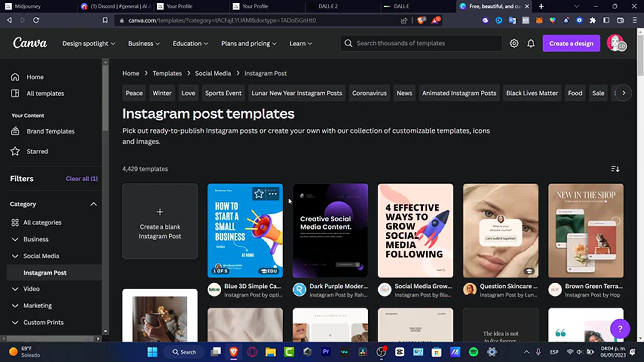Click the search templates field
644x362 pixels.
click(422, 43)
